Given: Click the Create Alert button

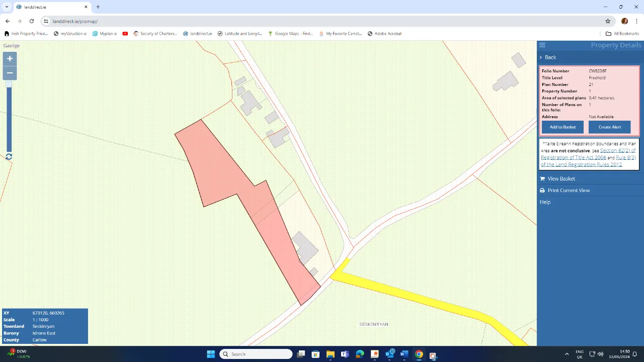Looking at the screenshot, I should (609, 127).
